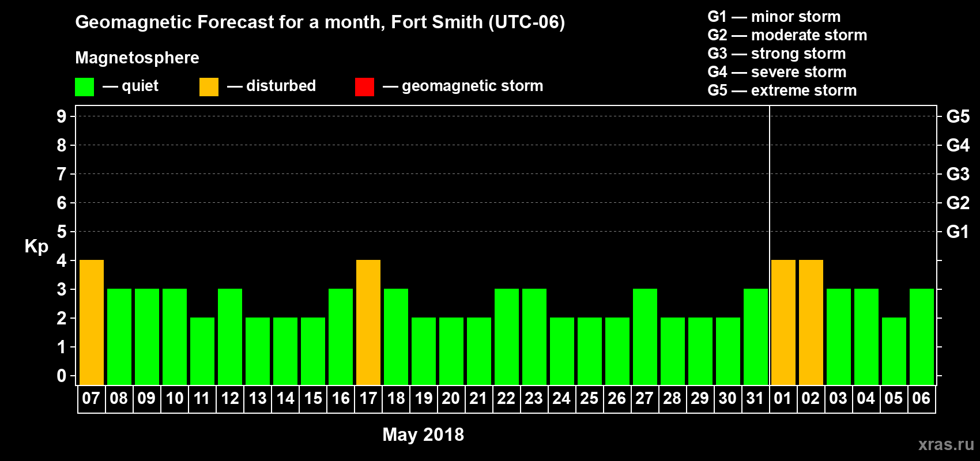
Task: Click the date label 12
Action: click(229, 399)
